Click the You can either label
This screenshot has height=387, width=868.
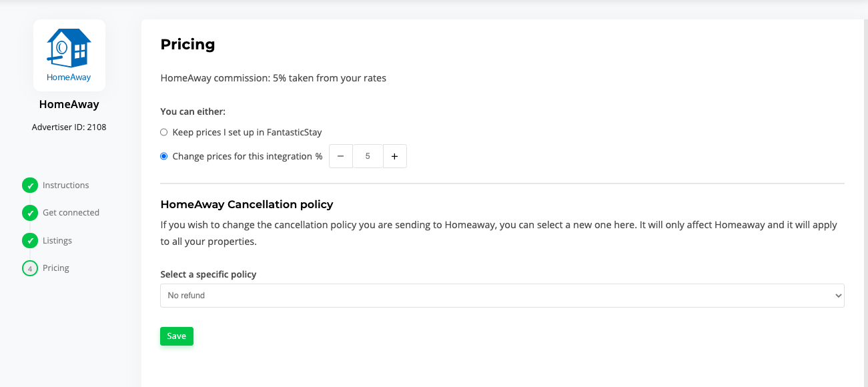click(x=193, y=111)
